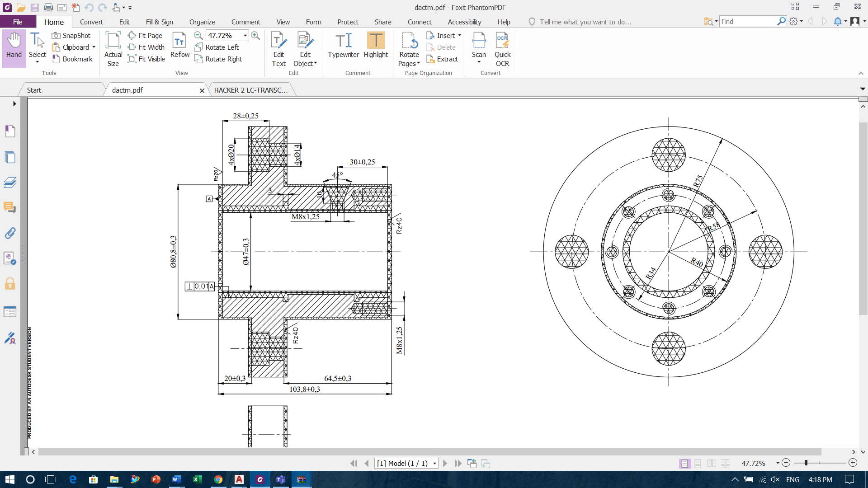Go to the previous page
Image resolution: width=868 pixels, height=488 pixels.
pos(367,463)
